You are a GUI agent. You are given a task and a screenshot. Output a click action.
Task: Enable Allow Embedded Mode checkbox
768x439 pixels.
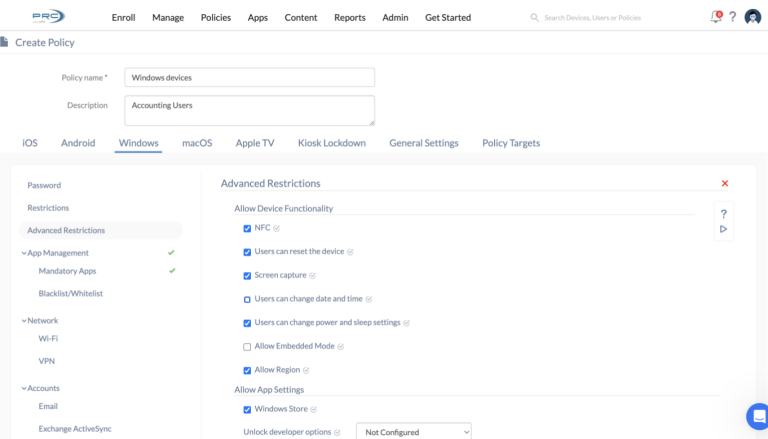(247, 347)
